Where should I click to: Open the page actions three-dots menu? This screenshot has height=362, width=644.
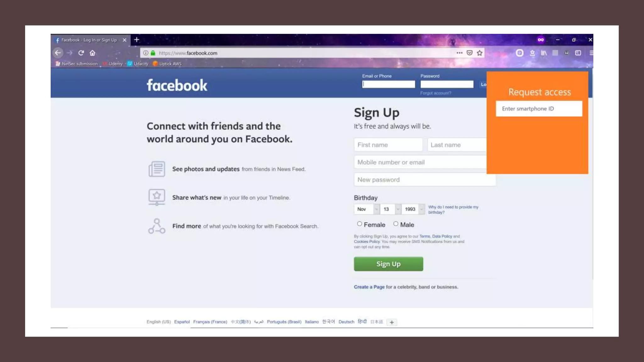pos(459,53)
